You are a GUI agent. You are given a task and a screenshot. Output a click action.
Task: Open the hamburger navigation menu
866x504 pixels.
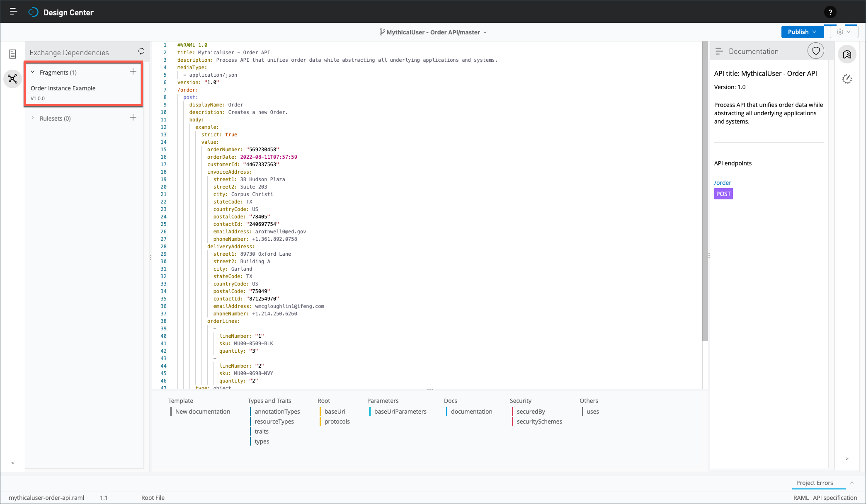point(13,12)
